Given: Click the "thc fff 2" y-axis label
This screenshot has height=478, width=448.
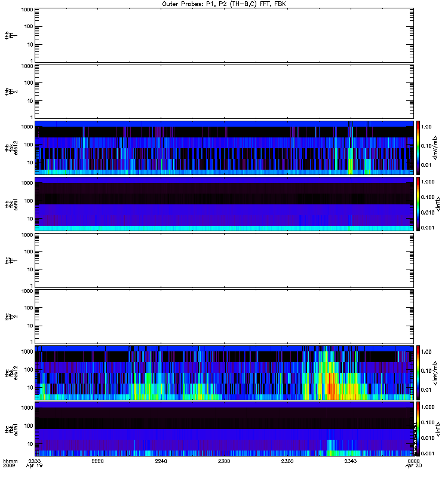Looking at the screenshot, I should click(x=11, y=317).
